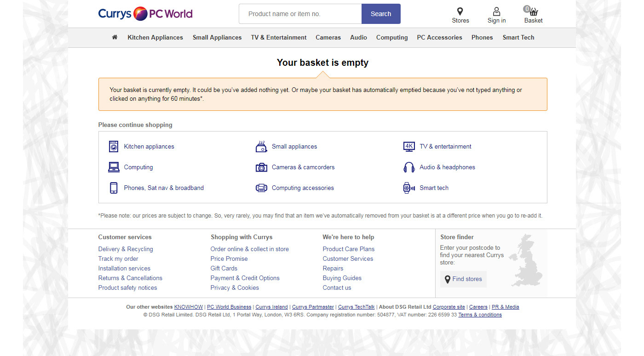The height and width of the screenshot is (356, 644).
Task: Open PC Accessories nav menu
Action: pyautogui.click(x=440, y=38)
